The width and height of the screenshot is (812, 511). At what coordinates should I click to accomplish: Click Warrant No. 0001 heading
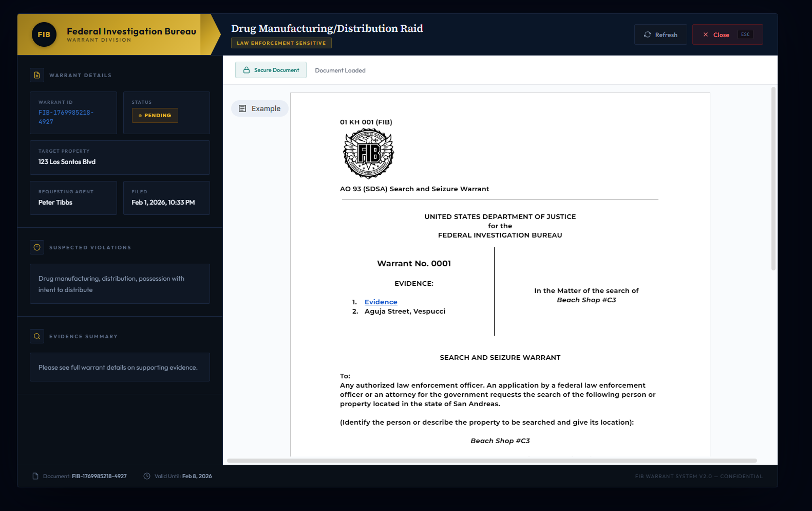414,264
